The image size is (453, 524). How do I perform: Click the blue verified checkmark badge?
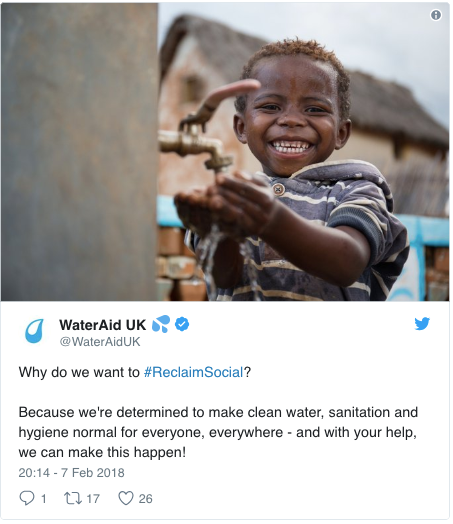pyautogui.click(x=182, y=324)
